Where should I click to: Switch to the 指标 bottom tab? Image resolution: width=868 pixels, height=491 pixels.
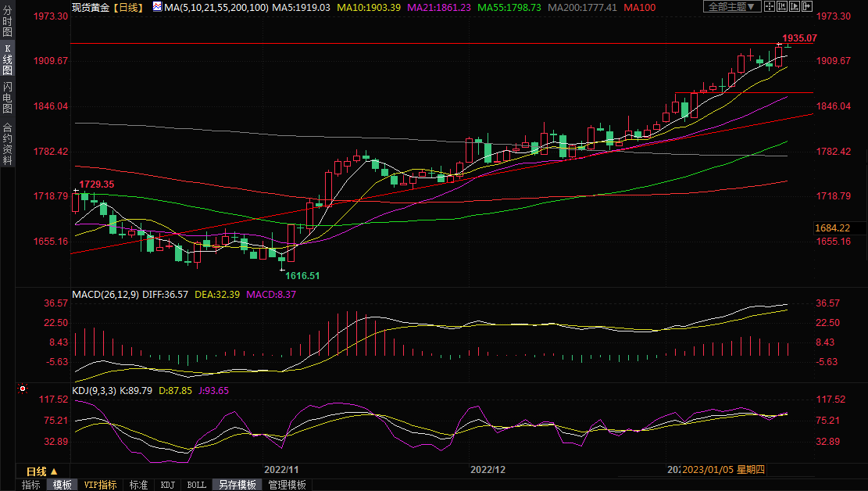click(x=31, y=485)
